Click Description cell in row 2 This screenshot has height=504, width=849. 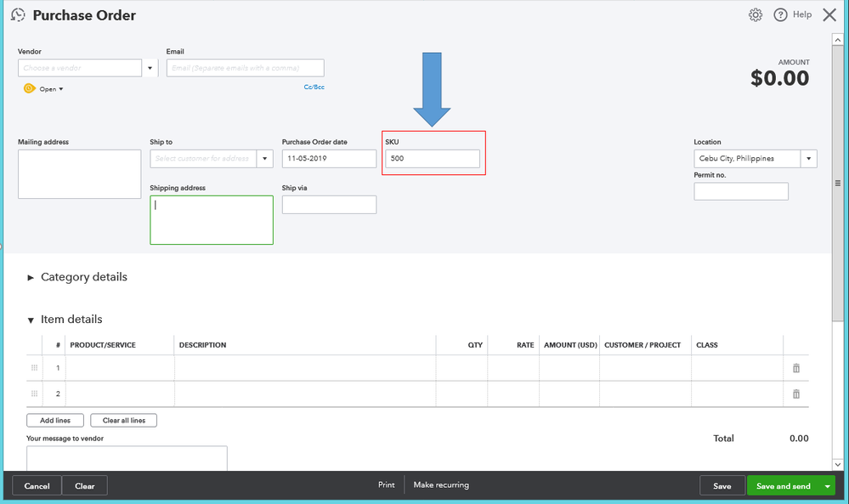[x=305, y=394]
